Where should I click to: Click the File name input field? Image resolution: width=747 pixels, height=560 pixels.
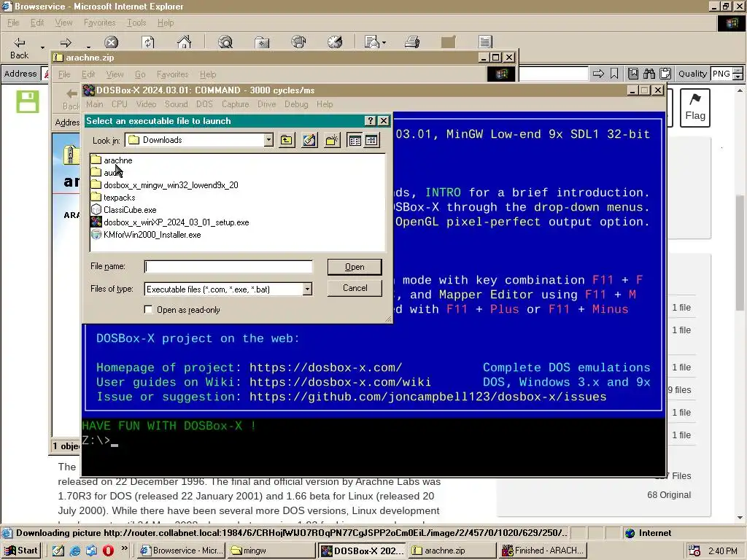(228, 267)
